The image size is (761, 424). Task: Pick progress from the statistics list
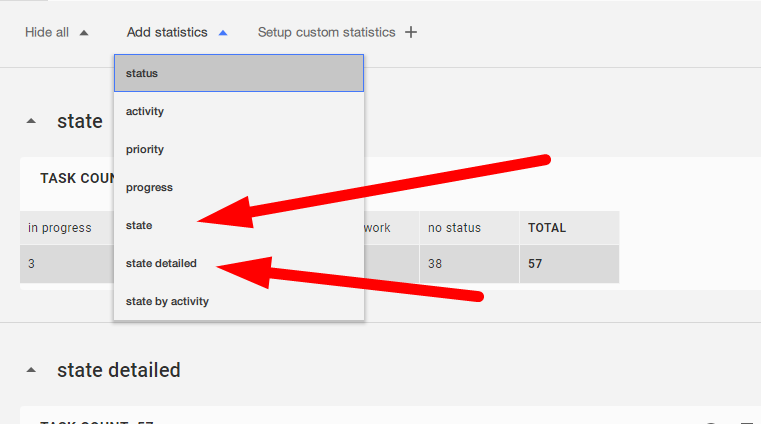tap(239, 187)
